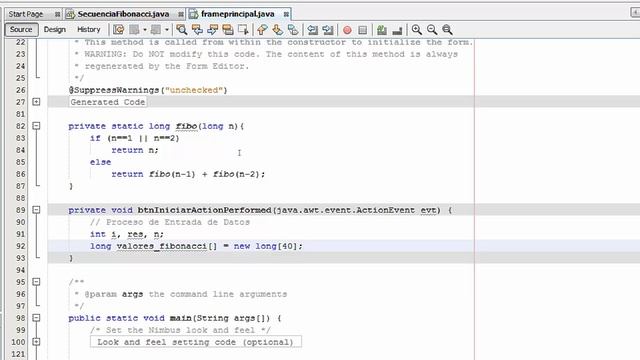
Task: Open the Start Page tab
Action: coord(26,14)
